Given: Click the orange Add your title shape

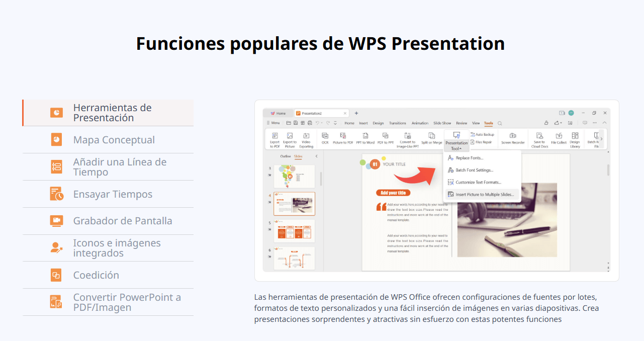Looking at the screenshot, I should coord(393,193).
